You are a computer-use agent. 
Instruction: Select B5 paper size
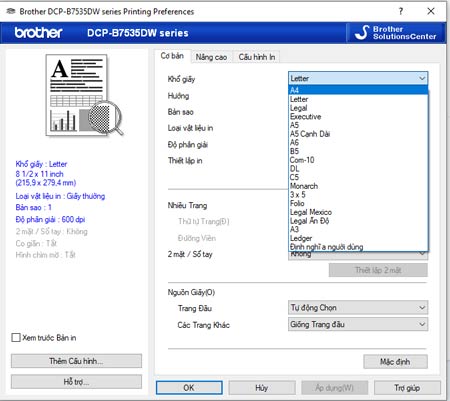click(x=358, y=151)
